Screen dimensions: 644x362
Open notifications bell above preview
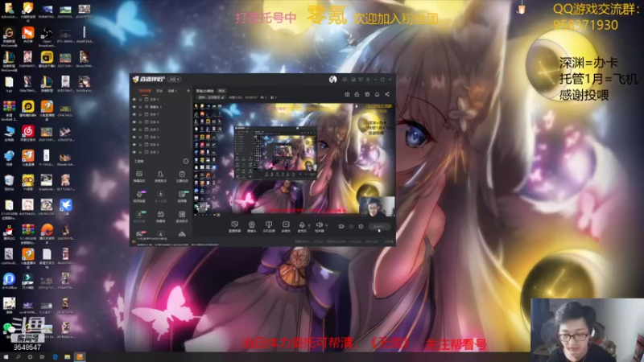[377, 94]
